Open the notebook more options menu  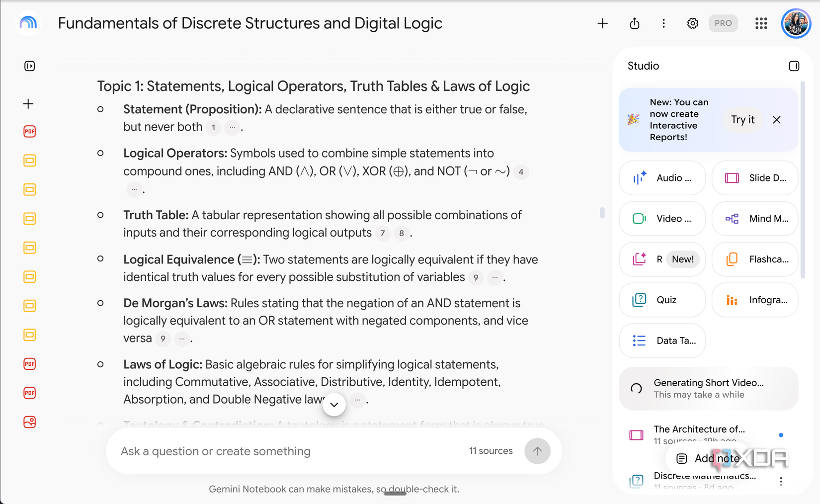(663, 23)
